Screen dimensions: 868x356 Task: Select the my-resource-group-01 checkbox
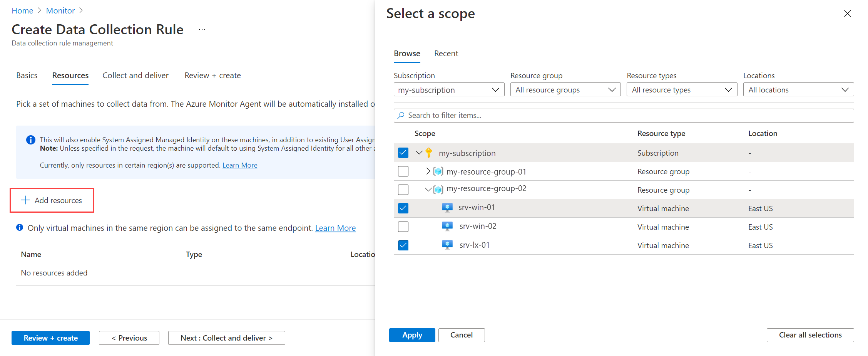(403, 171)
